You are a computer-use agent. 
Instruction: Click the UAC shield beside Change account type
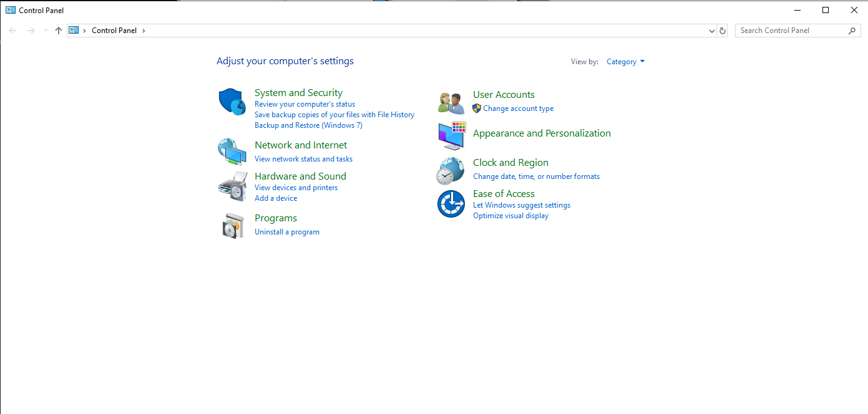[x=477, y=108]
